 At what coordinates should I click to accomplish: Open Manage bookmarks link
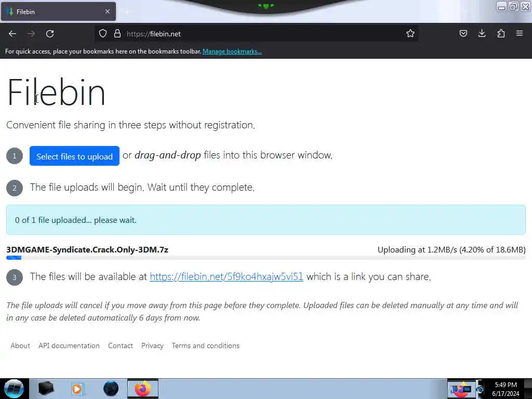tap(232, 51)
